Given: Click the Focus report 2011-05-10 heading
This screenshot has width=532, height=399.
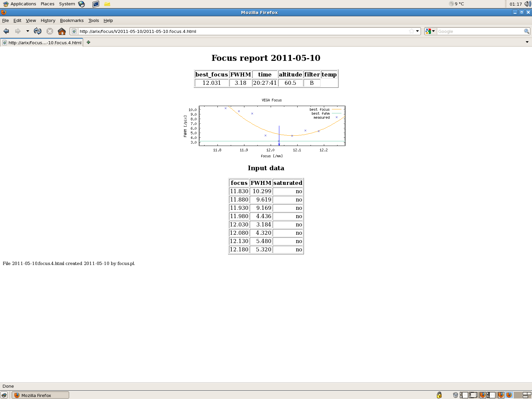Looking at the screenshot, I should coord(266,58).
